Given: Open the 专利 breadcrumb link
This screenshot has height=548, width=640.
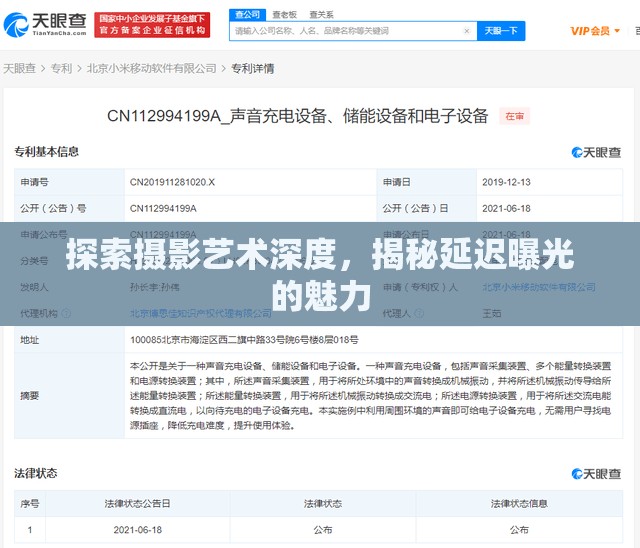Looking at the screenshot, I should click(61, 68).
